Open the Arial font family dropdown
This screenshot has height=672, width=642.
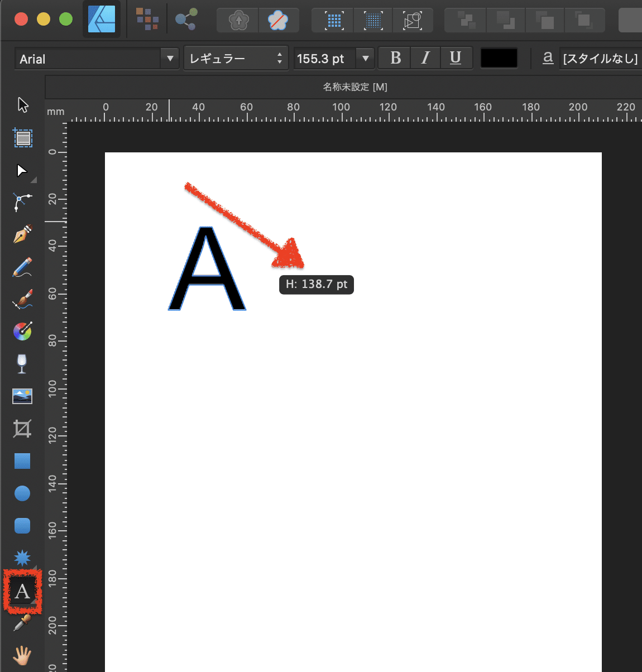[x=169, y=58]
